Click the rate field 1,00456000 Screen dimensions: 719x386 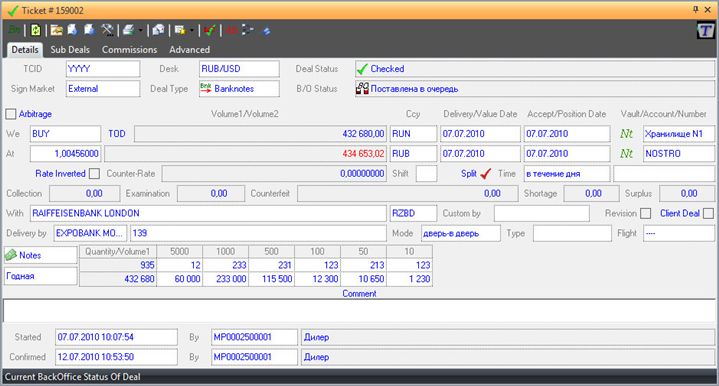point(65,153)
